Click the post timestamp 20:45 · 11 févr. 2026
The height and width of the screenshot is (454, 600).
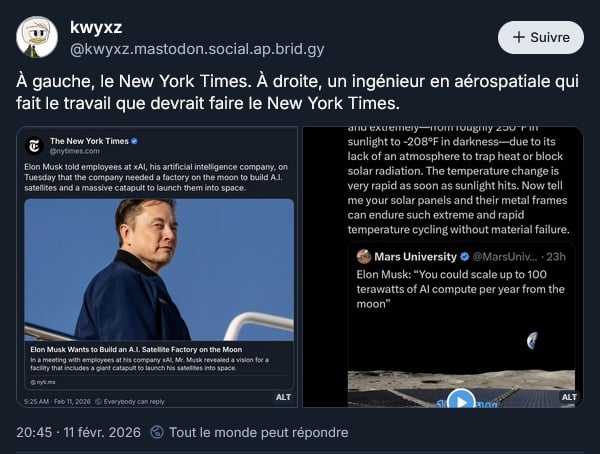point(78,433)
